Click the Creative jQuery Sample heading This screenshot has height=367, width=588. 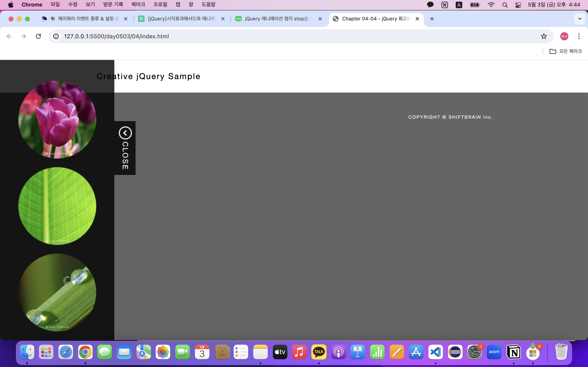tap(148, 76)
